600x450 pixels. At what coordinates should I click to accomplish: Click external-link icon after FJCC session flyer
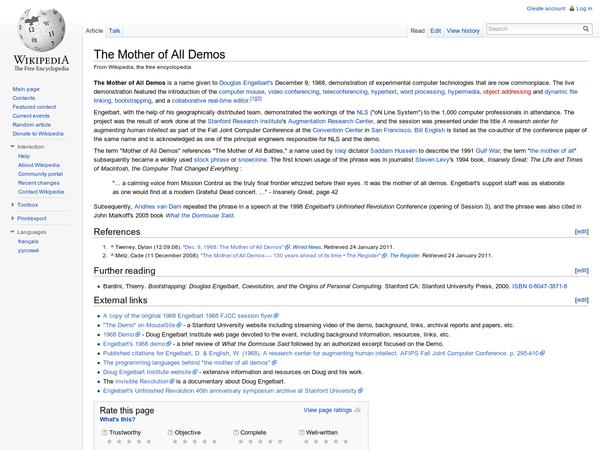click(x=276, y=316)
